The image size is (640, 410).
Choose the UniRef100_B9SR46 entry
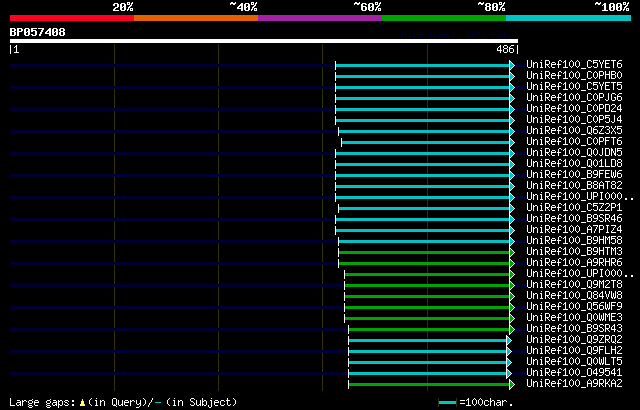click(574, 219)
